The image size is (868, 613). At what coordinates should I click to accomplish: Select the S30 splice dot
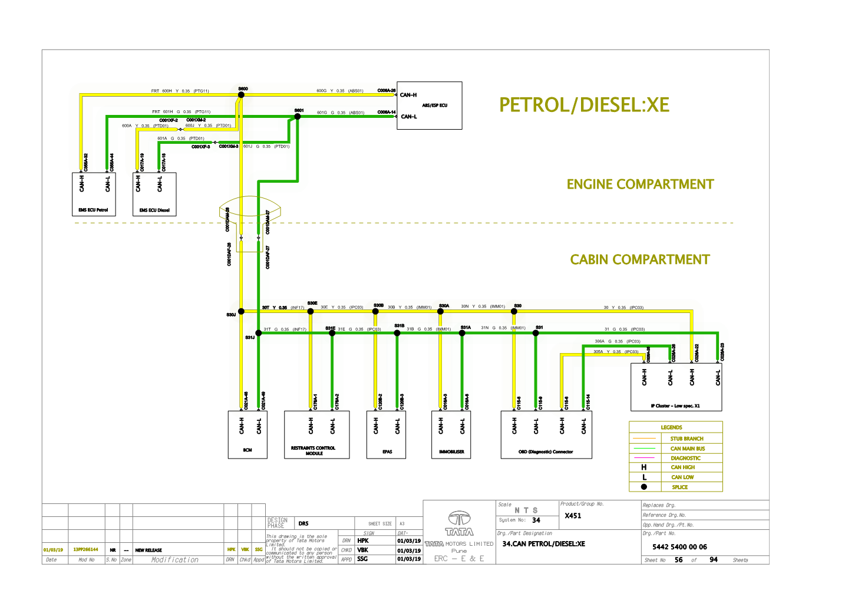[x=514, y=311]
